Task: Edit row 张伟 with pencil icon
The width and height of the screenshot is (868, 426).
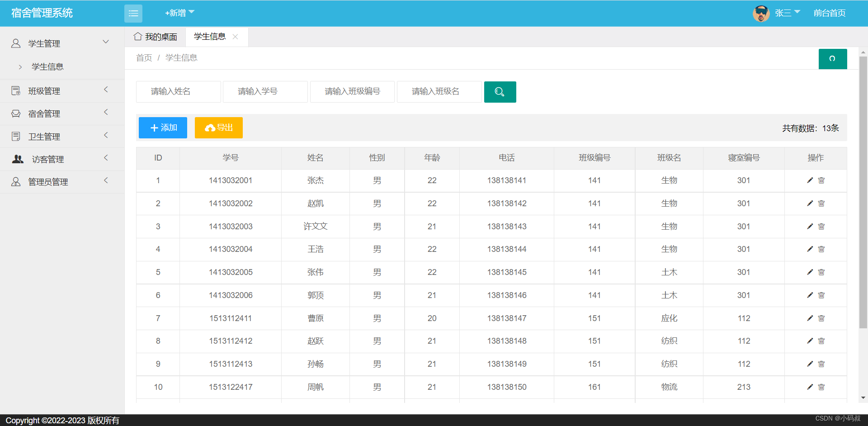Action: (810, 272)
